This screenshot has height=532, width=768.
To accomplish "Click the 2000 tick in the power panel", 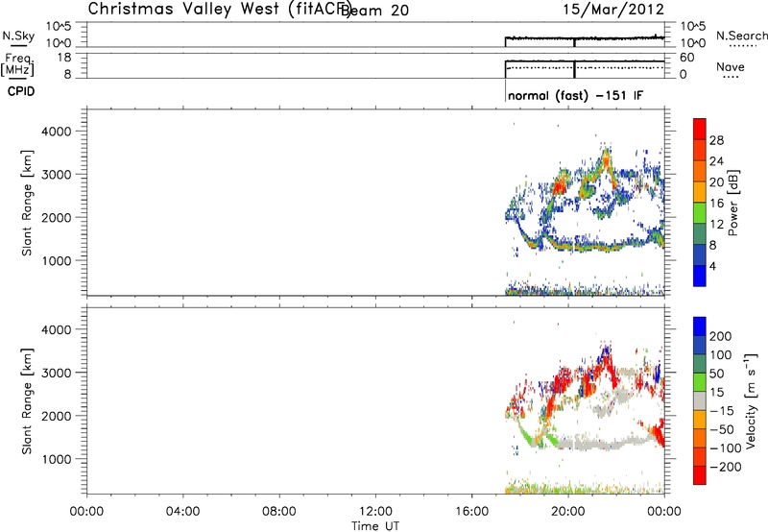I will coord(57,217).
